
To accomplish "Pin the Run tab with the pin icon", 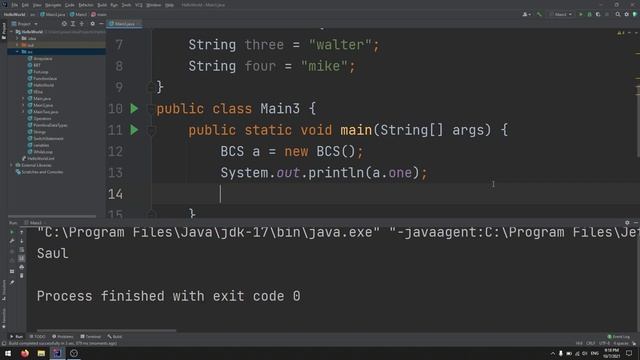I will click(x=12, y=282).
